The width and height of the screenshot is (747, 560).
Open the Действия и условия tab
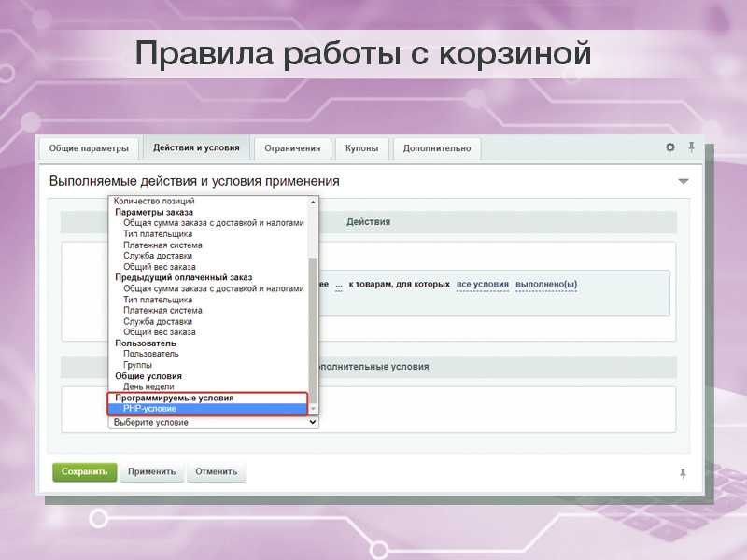tap(196, 147)
